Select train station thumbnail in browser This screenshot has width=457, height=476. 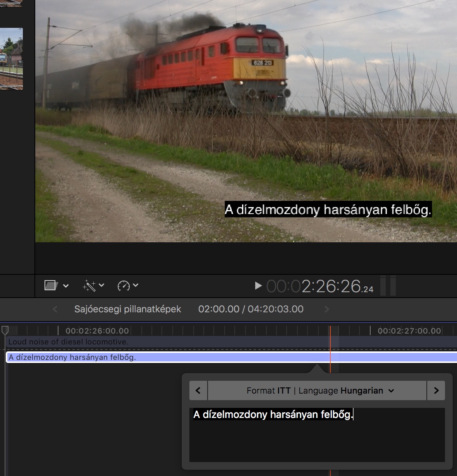coord(11,59)
